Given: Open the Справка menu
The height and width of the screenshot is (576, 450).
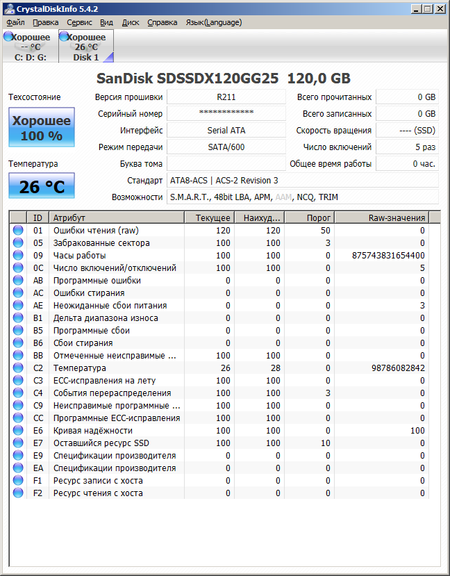Looking at the screenshot, I should pos(162,22).
